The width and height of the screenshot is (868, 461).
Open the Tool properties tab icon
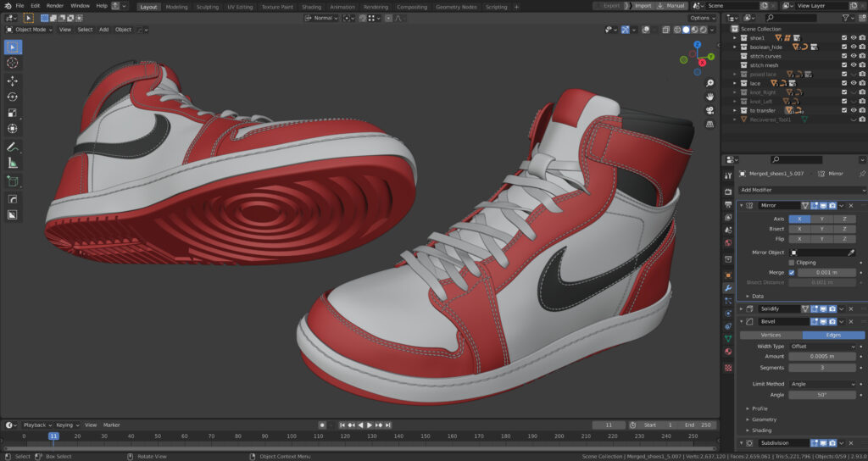click(x=728, y=175)
